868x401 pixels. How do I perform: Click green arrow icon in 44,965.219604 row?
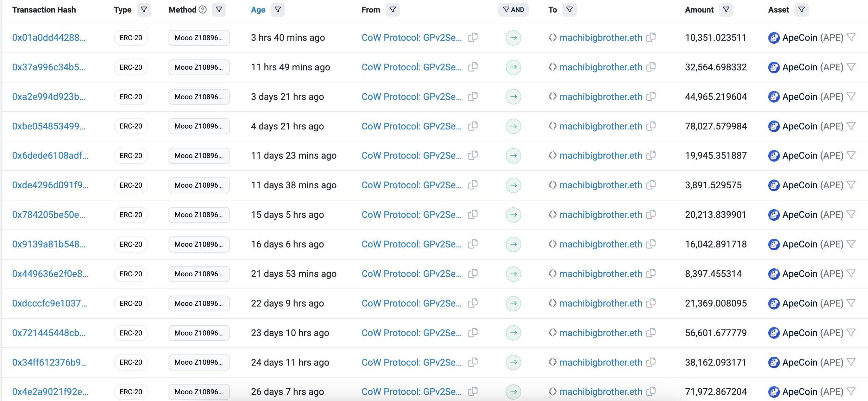click(x=513, y=97)
